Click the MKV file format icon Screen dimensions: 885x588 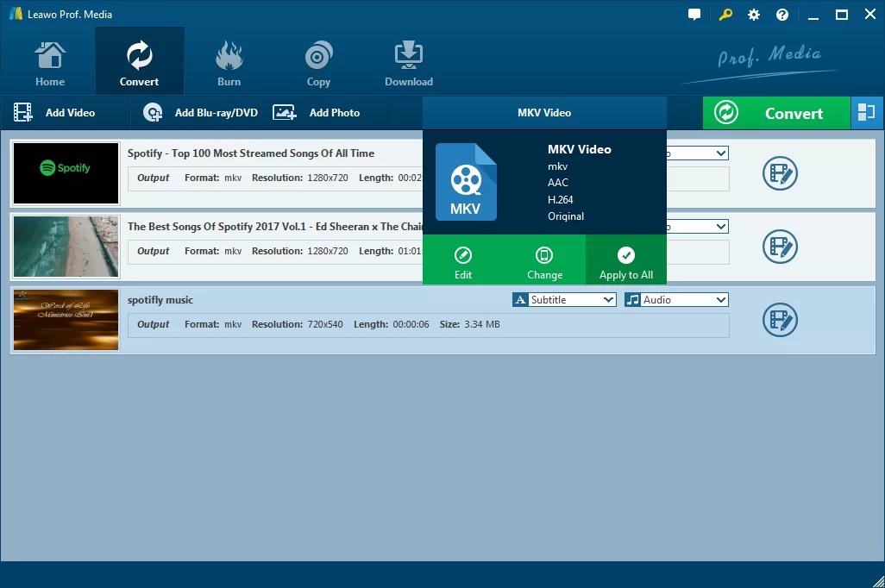pyautogui.click(x=466, y=182)
